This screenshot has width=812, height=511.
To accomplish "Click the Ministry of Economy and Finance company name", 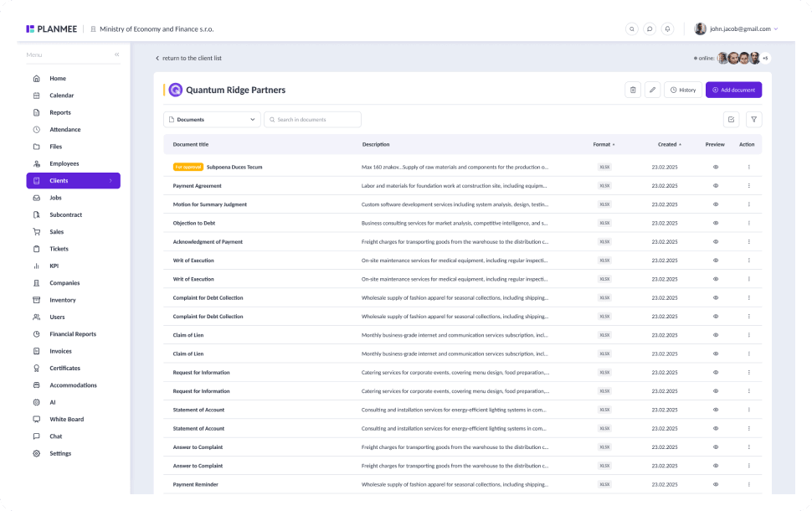I will click(157, 29).
